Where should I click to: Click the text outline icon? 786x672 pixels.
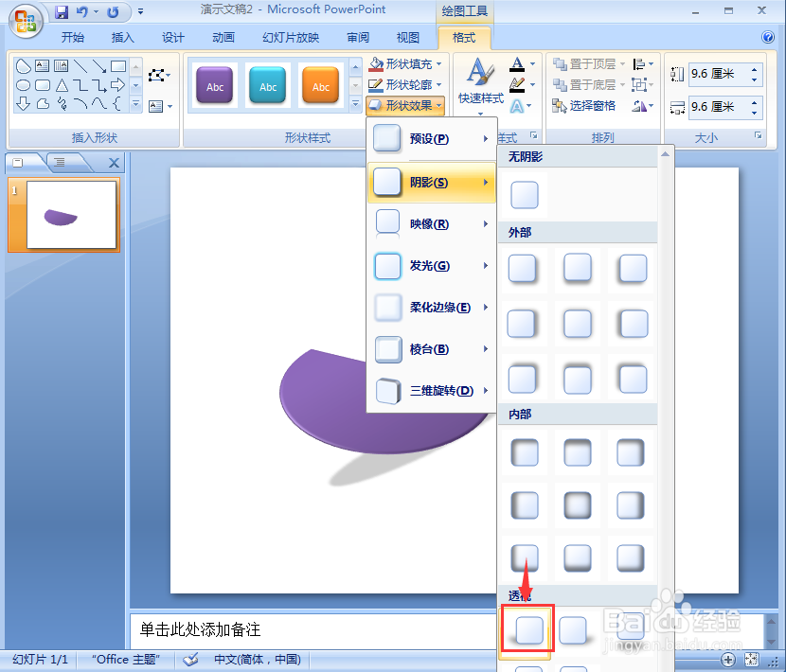click(517, 84)
